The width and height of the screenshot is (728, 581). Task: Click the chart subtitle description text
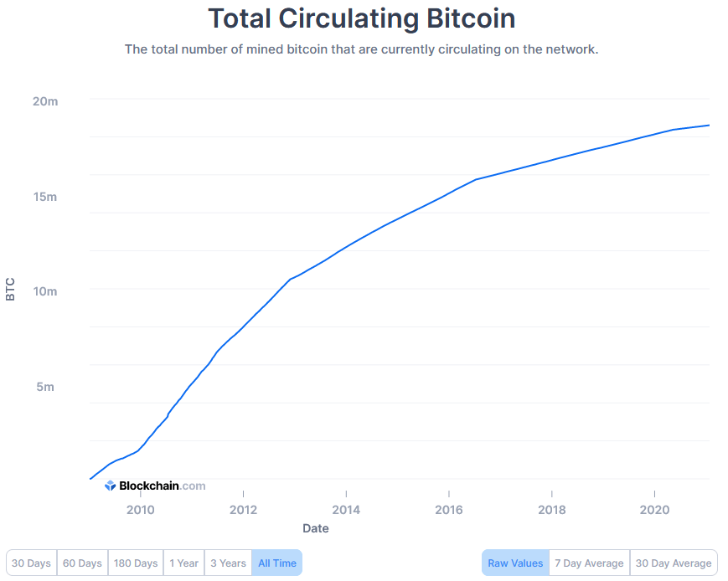click(x=363, y=49)
